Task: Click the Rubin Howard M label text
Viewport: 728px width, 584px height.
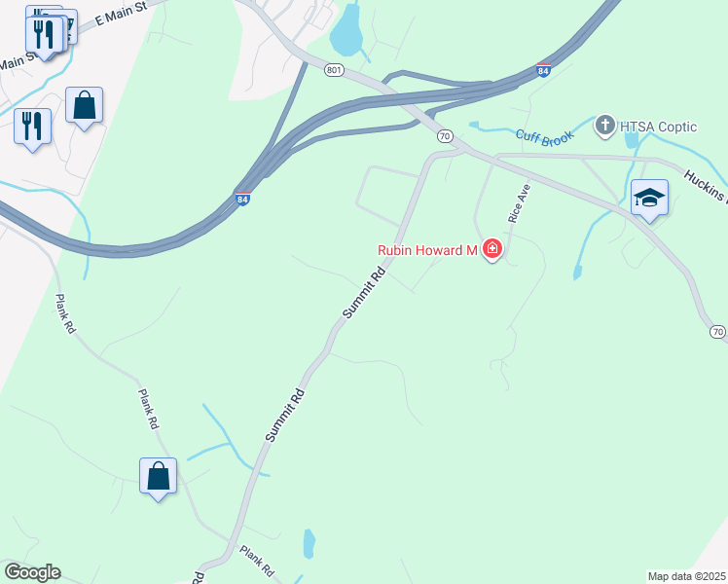Action: pyautogui.click(x=427, y=250)
